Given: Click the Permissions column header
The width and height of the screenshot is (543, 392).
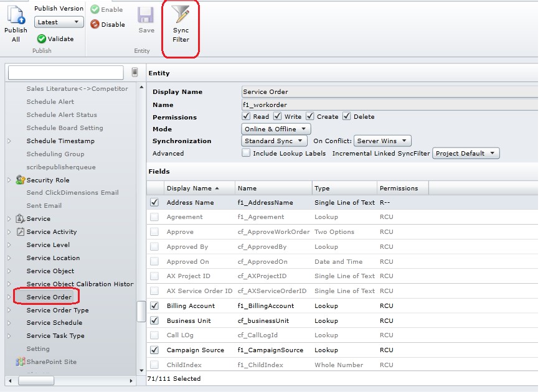Looking at the screenshot, I should tap(403, 188).
